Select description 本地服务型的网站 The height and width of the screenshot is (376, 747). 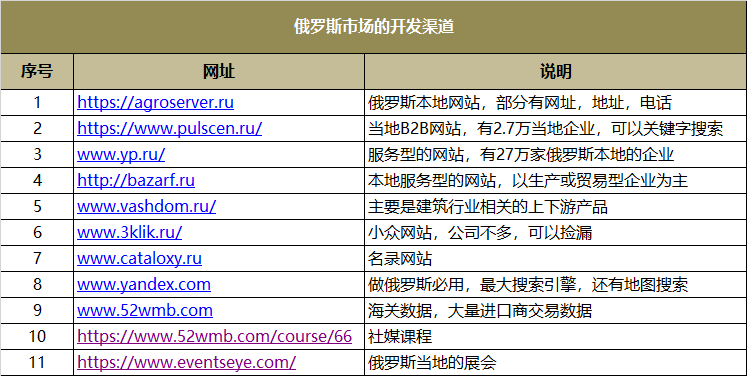(x=555, y=181)
